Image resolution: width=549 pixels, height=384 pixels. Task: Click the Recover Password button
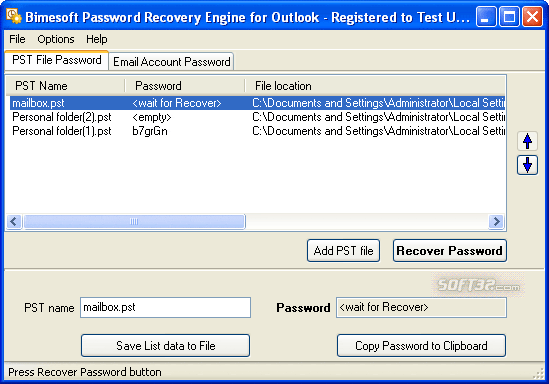450,251
